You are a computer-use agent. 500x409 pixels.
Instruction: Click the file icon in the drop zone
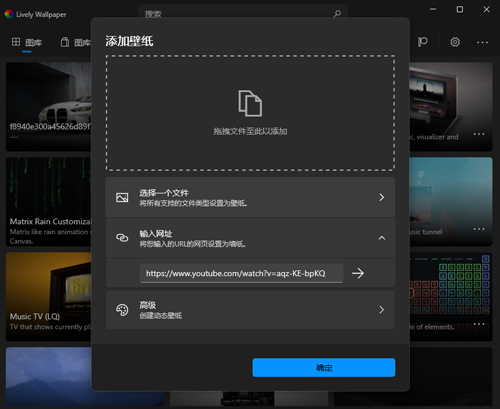250,103
